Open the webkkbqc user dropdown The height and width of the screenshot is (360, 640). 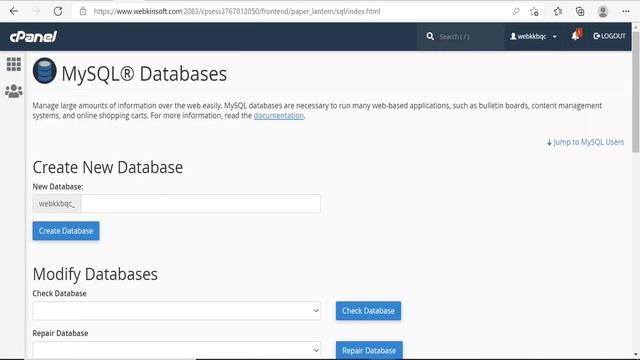click(x=533, y=36)
